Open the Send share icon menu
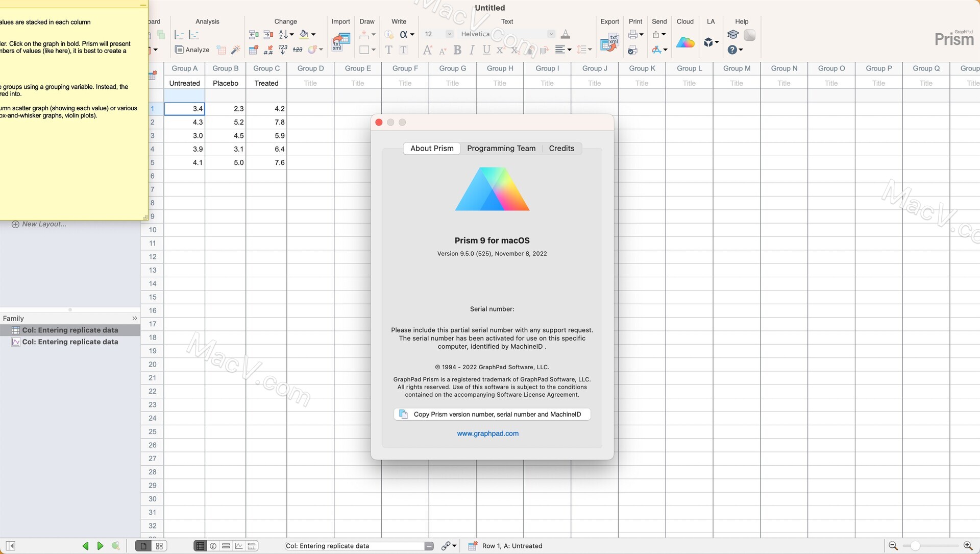The height and width of the screenshot is (554, 980). point(659,34)
